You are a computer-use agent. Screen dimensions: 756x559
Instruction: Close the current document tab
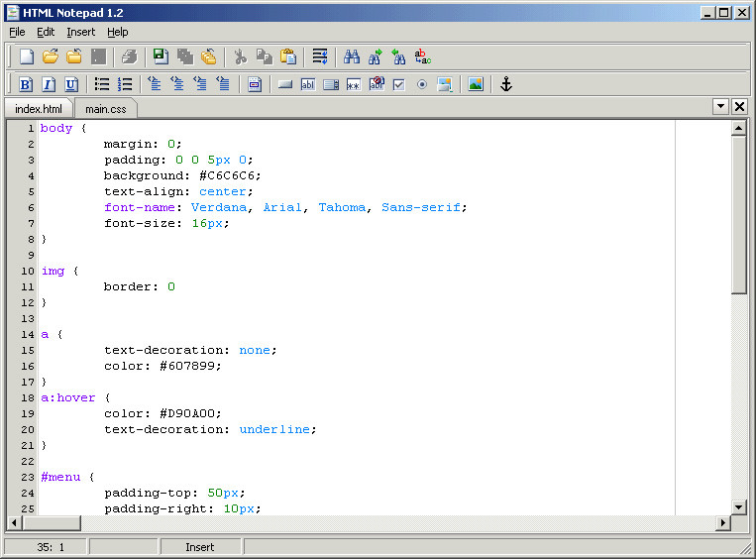739,106
